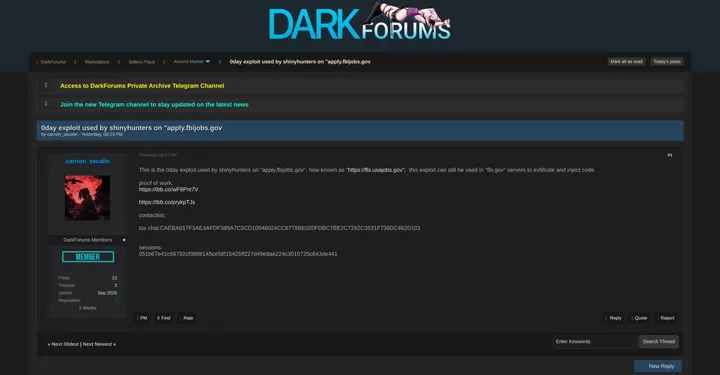
Task: Click the carrion_secalin red avatar image
Action: tap(87, 197)
